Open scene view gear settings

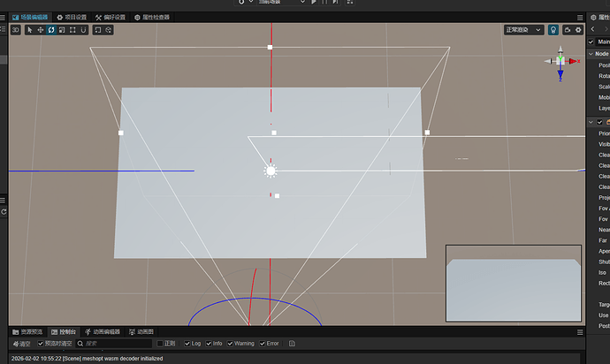pyautogui.click(x=578, y=30)
